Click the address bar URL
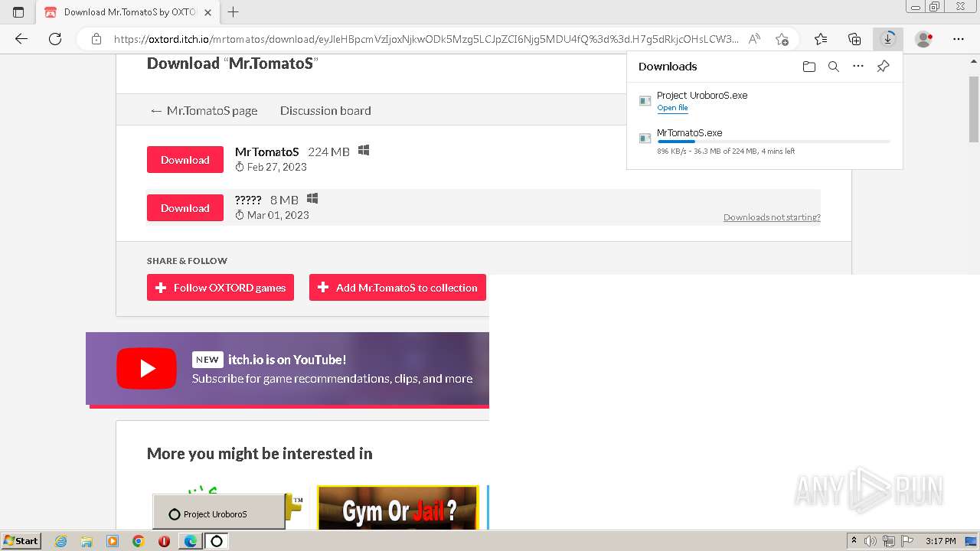The height and width of the screenshot is (551, 980). click(x=426, y=39)
